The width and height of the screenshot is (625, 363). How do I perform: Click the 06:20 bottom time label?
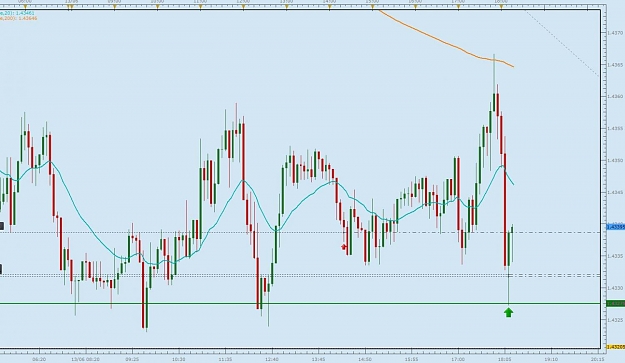point(39,359)
